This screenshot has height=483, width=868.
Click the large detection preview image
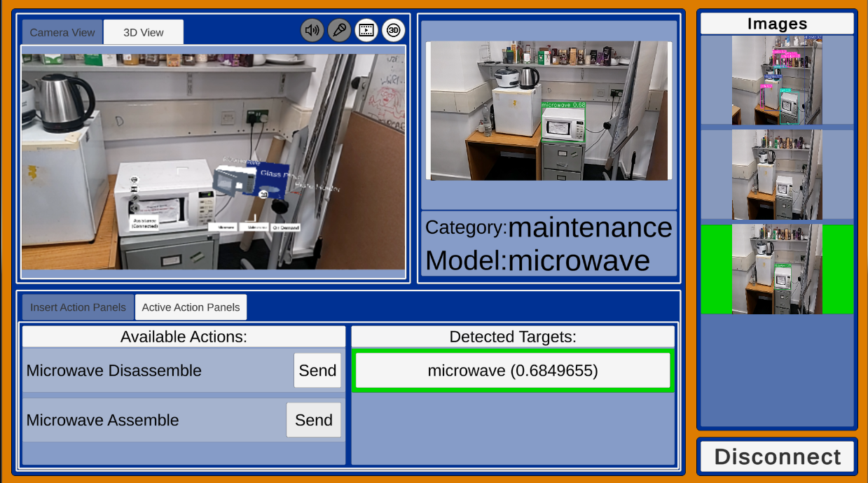coord(549,111)
